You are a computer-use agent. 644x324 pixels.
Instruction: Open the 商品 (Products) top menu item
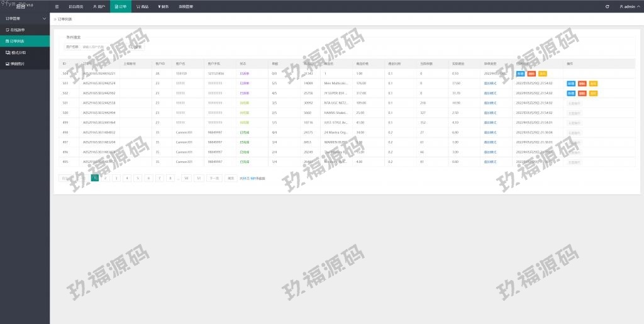(x=142, y=6)
